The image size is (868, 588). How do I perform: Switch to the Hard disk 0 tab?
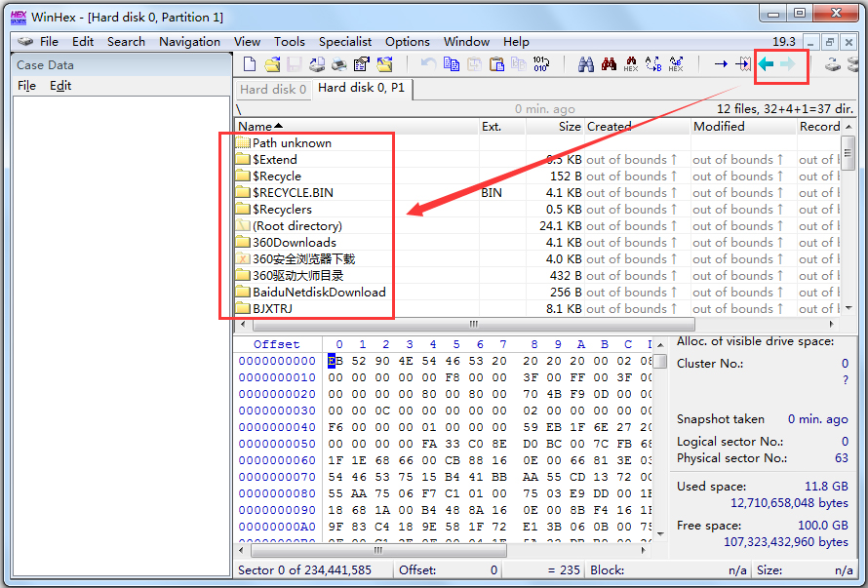(273, 89)
